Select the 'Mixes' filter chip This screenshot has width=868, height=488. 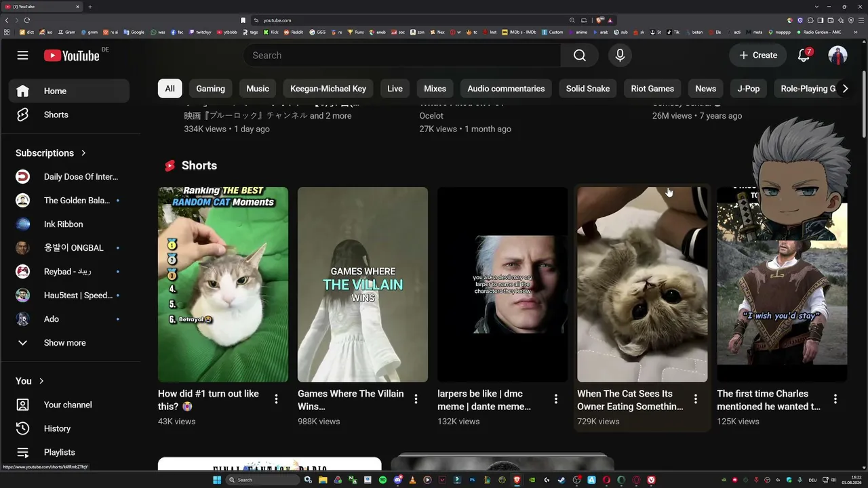[x=435, y=89]
